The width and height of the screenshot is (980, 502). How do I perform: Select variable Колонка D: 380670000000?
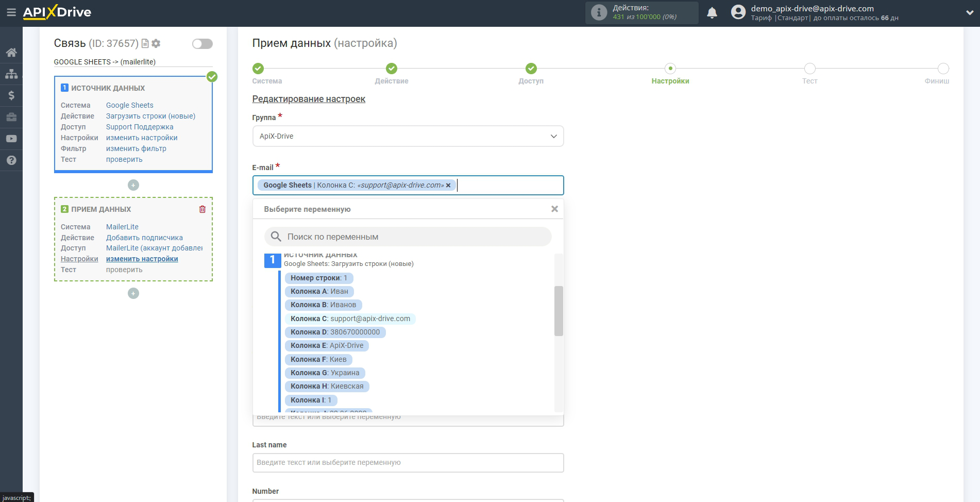[335, 332]
